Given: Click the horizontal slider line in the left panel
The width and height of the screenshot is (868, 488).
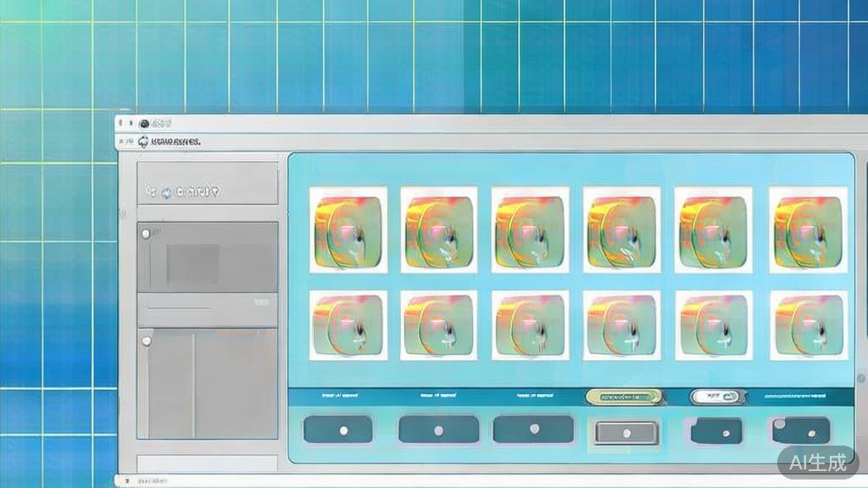Looking at the screenshot, I should pos(181,308).
